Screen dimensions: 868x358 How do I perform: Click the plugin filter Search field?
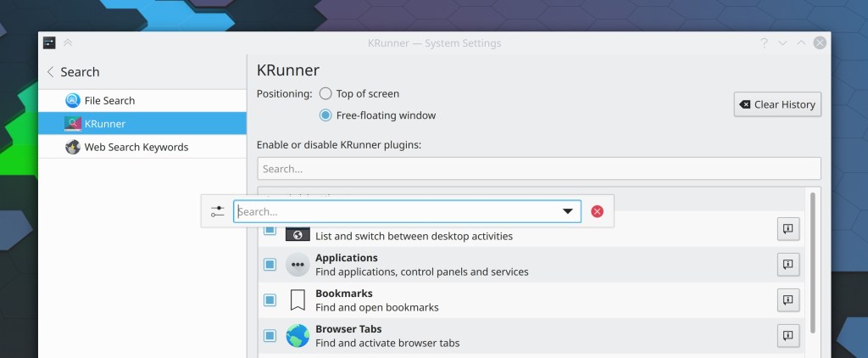[x=538, y=169]
